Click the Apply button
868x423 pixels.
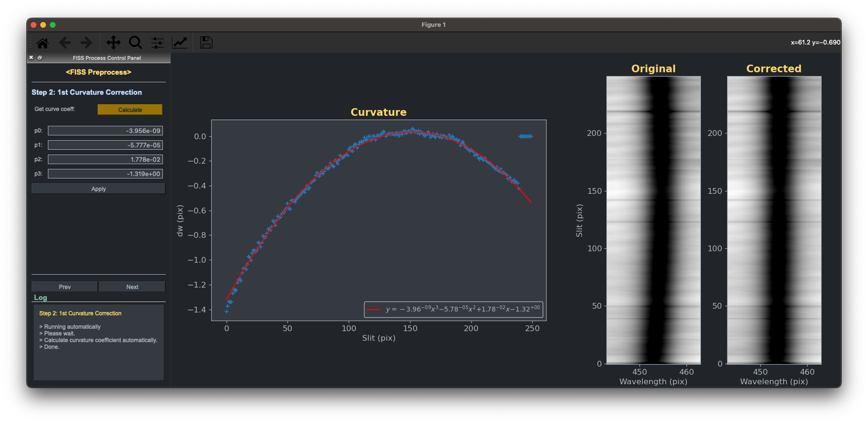coord(98,189)
